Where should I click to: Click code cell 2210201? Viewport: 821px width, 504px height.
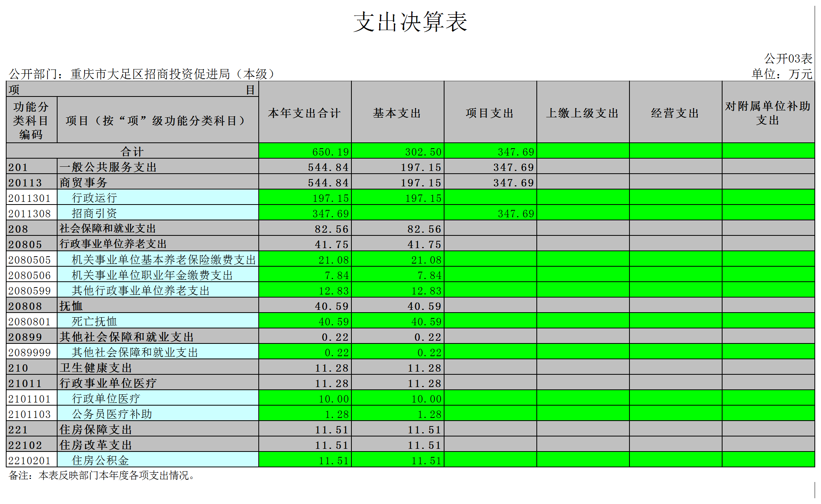(32, 460)
